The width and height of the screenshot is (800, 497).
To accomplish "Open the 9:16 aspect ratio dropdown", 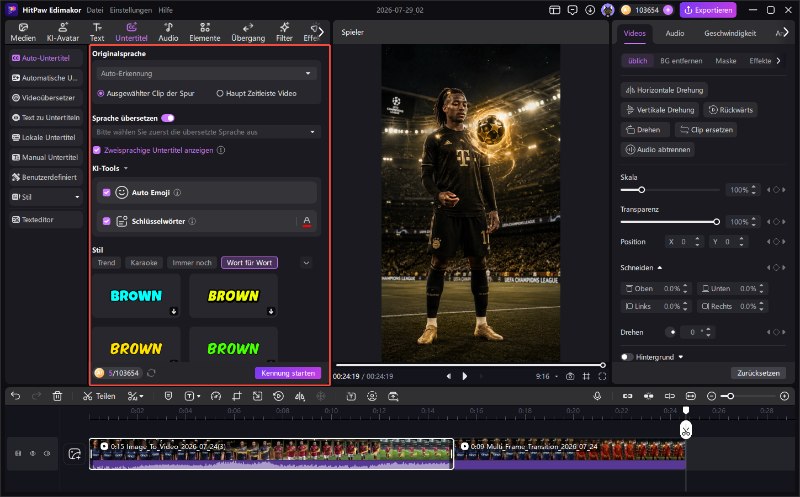I will (546, 376).
